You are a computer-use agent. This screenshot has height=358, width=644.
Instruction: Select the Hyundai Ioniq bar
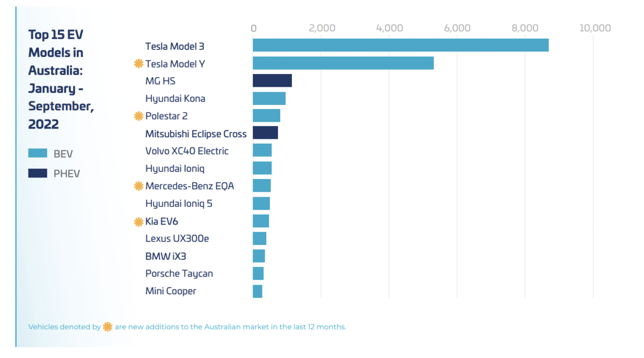(262, 168)
